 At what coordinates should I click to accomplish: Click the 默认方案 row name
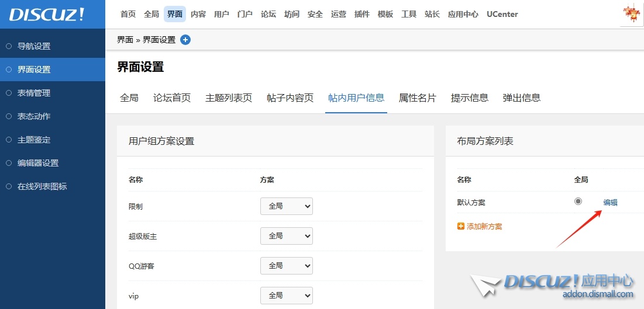tap(471, 202)
